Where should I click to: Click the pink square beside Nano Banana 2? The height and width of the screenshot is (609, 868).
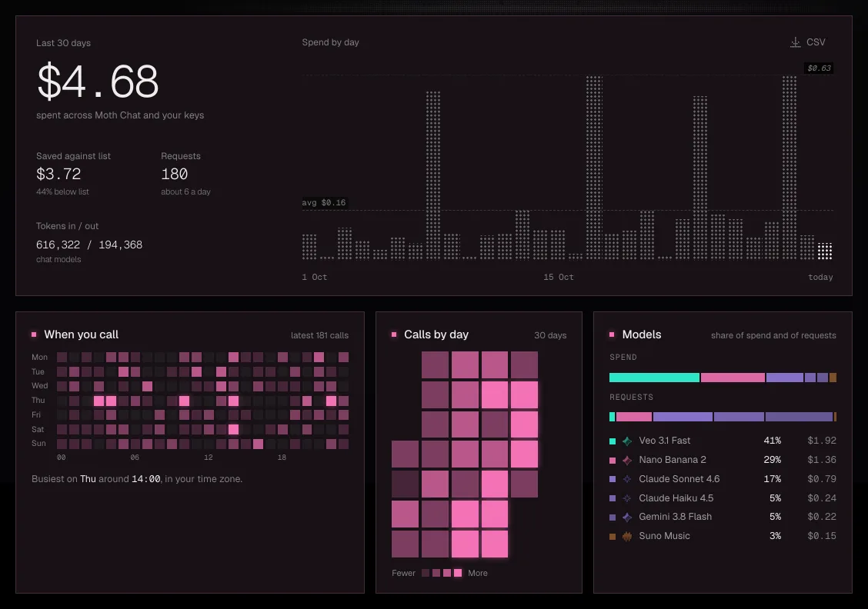[x=613, y=460]
